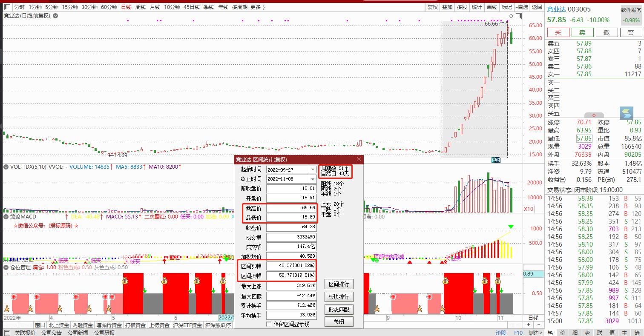Open the 公司新闻 link
Screen dimensions: 644x336
coord(78,333)
